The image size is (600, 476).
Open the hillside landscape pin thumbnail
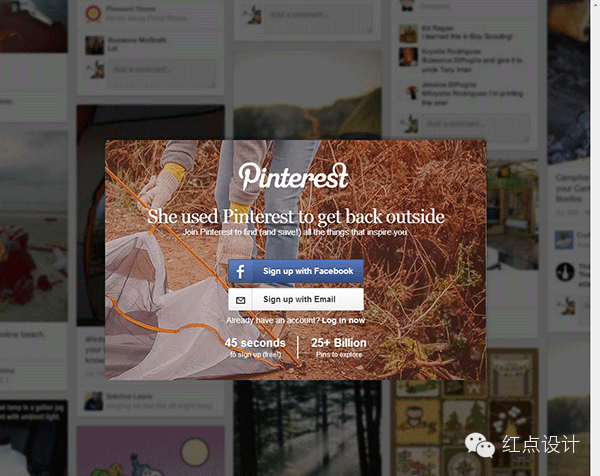coord(307,95)
